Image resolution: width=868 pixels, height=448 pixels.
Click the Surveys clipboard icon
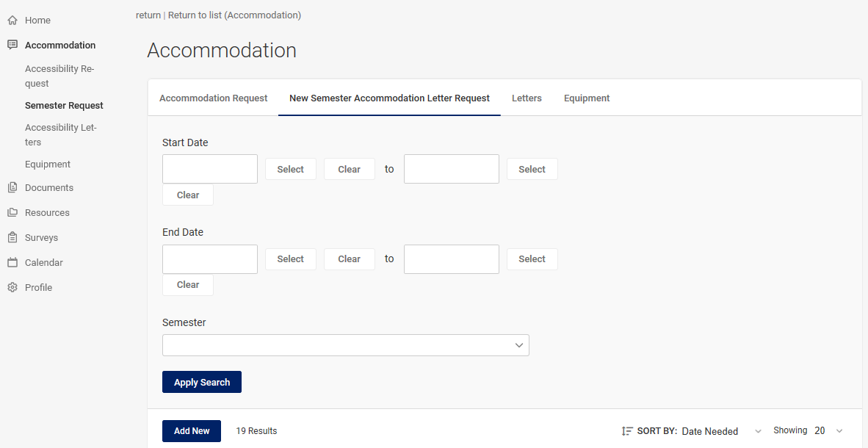coord(12,238)
